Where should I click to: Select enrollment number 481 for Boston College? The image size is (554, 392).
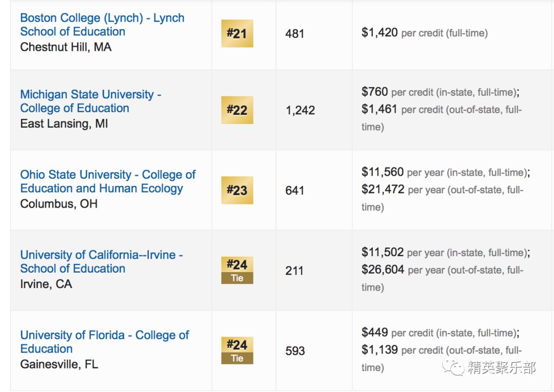(x=294, y=34)
